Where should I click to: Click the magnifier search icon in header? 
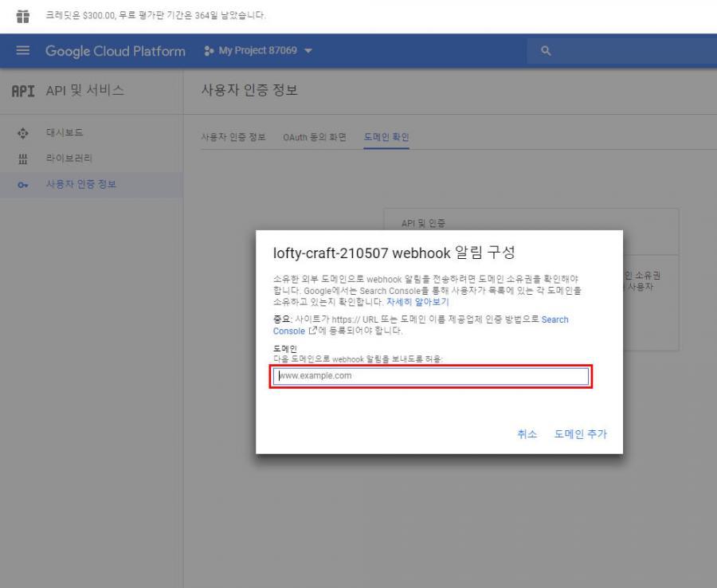546,51
